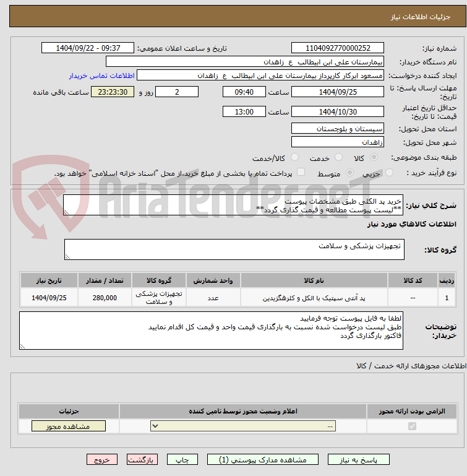Click the تاریخ نیاز column header
Image resolution: width=467 pixels, height=476 pixels.
click(49, 280)
